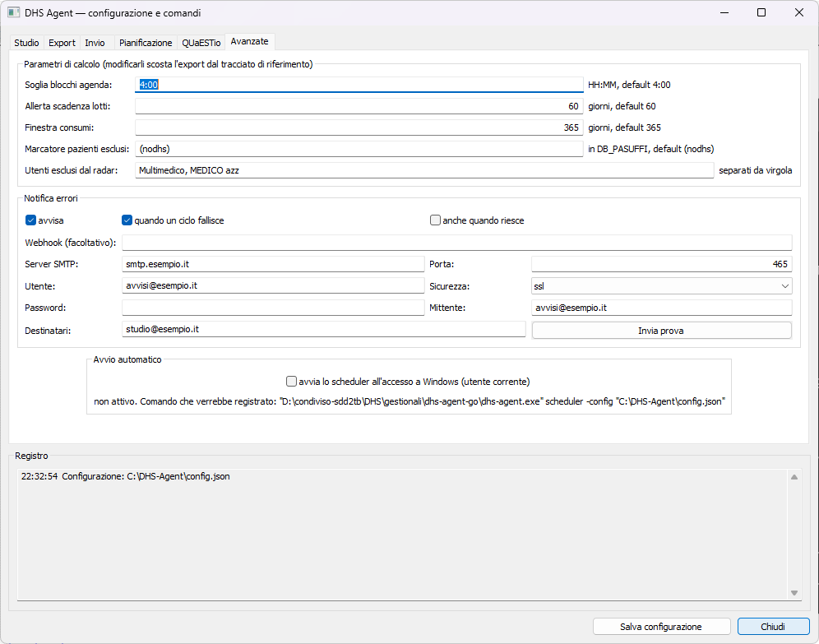This screenshot has width=819, height=644.
Task: Click the Registro scroll down arrow
Action: point(794,593)
